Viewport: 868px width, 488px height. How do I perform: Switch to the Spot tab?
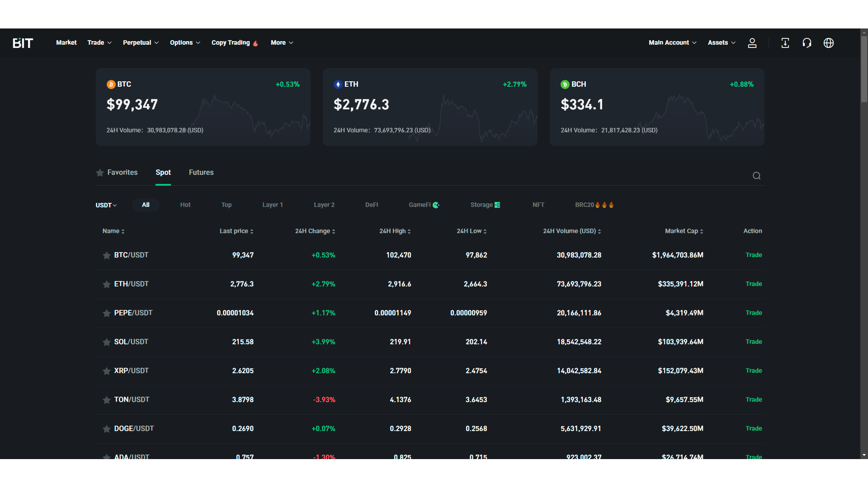(x=163, y=173)
